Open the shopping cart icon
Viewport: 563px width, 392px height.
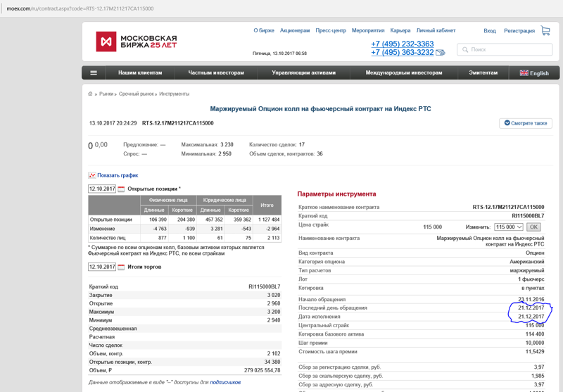[x=545, y=31]
